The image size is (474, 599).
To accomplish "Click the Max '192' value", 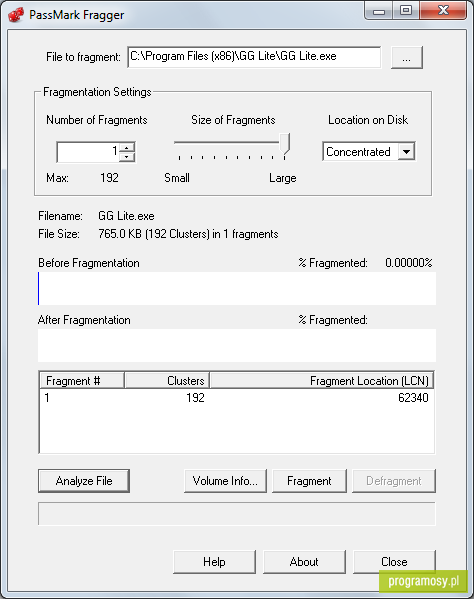I will click(109, 178).
